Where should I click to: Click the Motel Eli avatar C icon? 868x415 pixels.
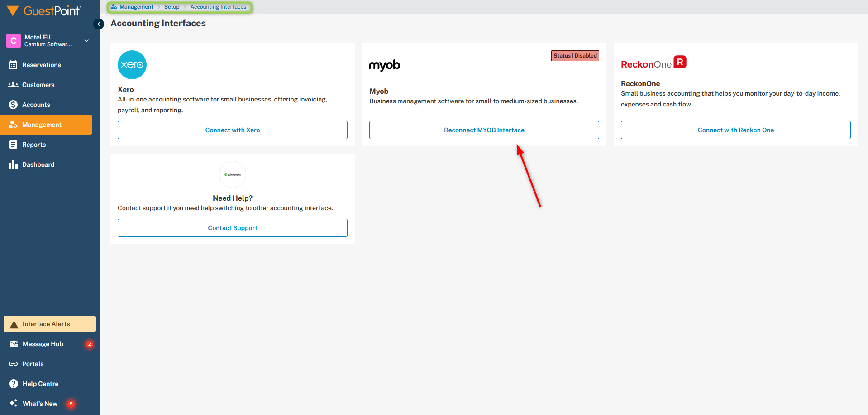14,41
